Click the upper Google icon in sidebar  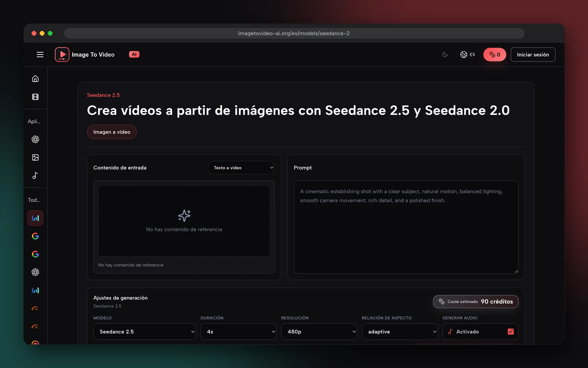35,236
